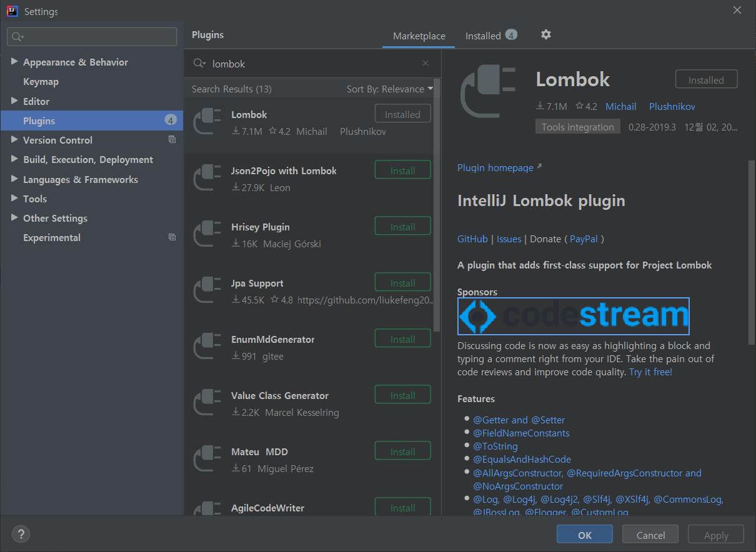
Task: Clear the lombok search with the X icon
Action: 425,63
